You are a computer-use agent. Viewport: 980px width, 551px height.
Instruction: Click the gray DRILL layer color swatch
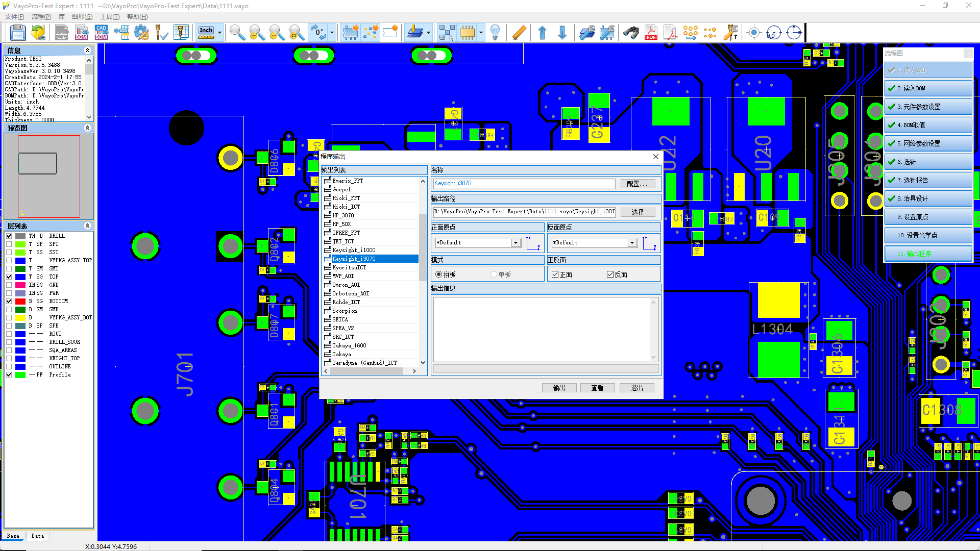pyautogui.click(x=20, y=236)
